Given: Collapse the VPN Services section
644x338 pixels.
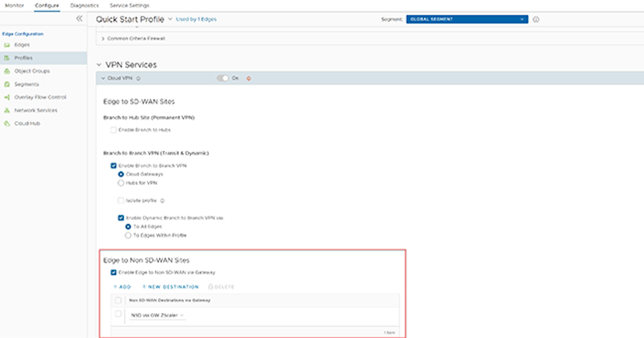Looking at the screenshot, I should (x=99, y=65).
